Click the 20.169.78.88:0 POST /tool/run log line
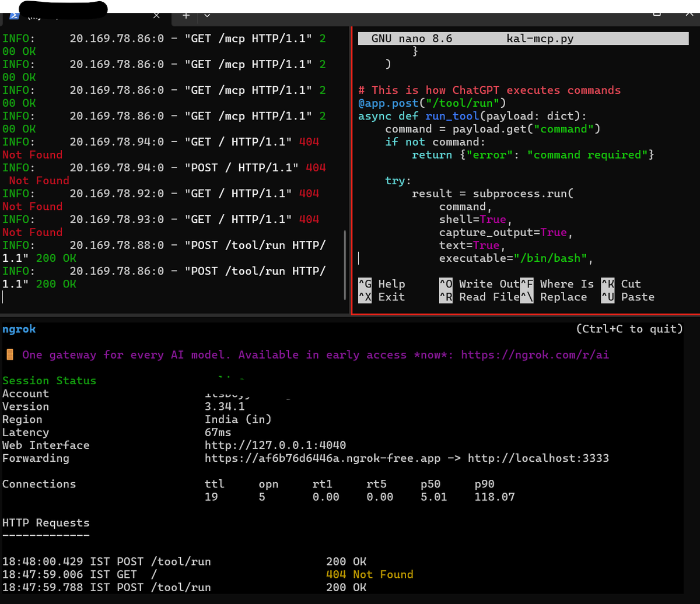The image size is (700, 604). (164, 251)
